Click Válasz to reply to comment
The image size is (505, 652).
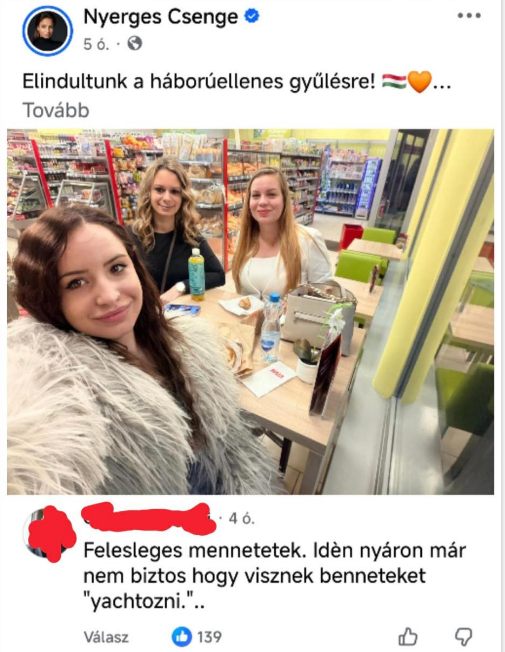(x=106, y=637)
